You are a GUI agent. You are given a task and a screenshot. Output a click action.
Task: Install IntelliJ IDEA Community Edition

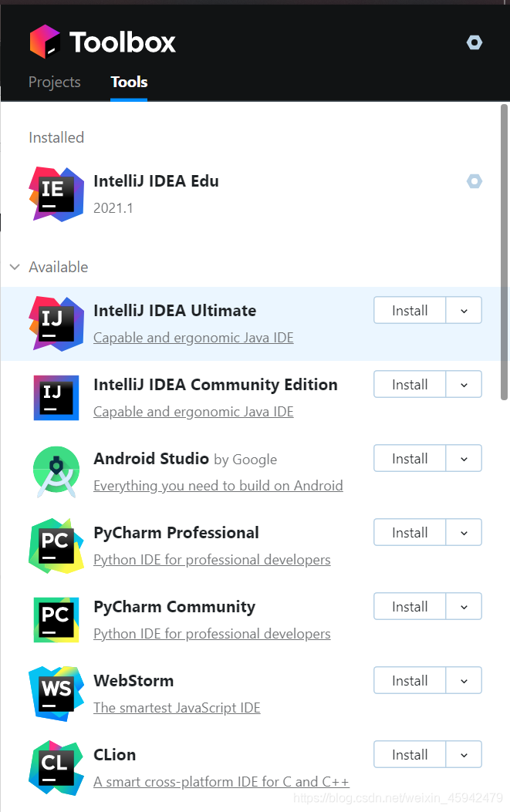pos(410,384)
